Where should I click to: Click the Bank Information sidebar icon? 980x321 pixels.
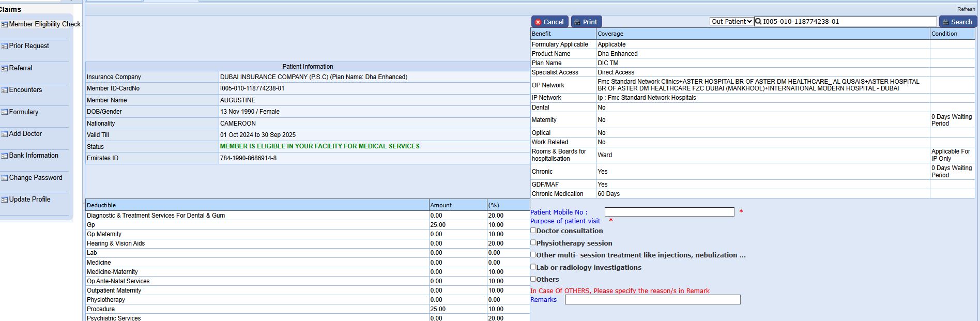pyautogui.click(x=5, y=156)
